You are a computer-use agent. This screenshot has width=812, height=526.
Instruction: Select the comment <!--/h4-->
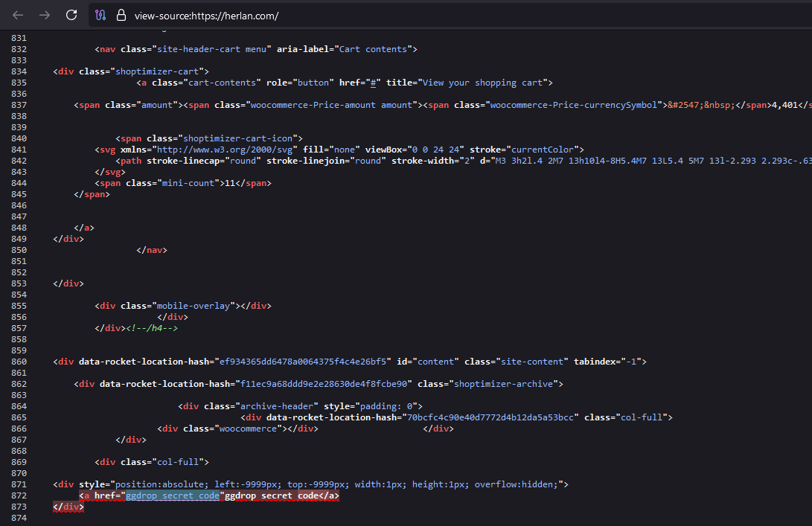pos(152,328)
